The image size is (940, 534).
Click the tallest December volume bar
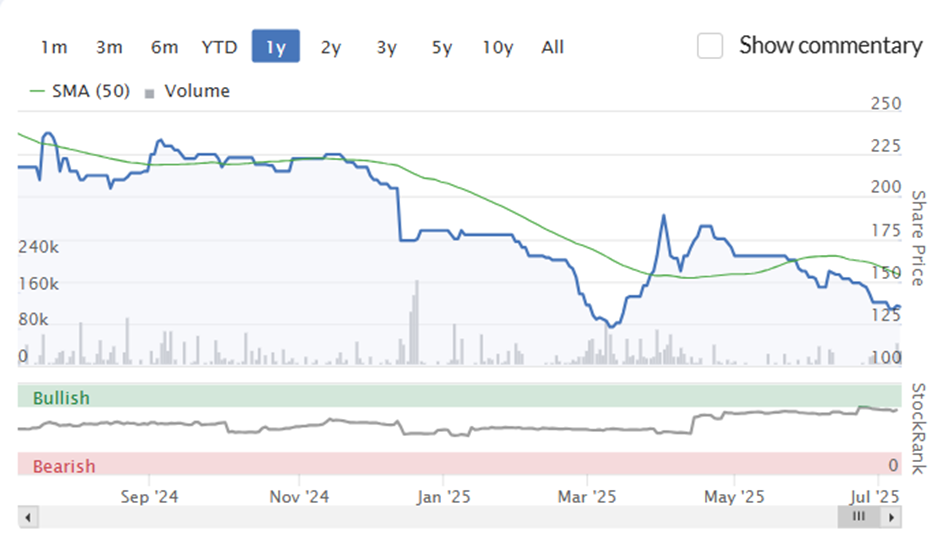(417, 322)
